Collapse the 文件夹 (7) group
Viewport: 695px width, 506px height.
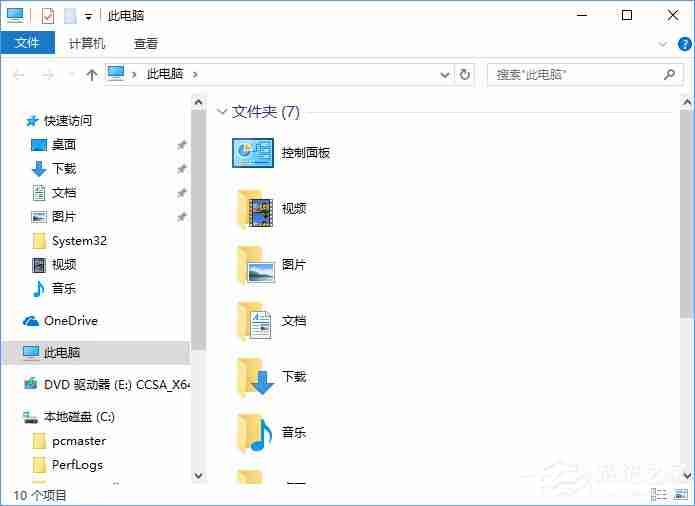[222, 112]
